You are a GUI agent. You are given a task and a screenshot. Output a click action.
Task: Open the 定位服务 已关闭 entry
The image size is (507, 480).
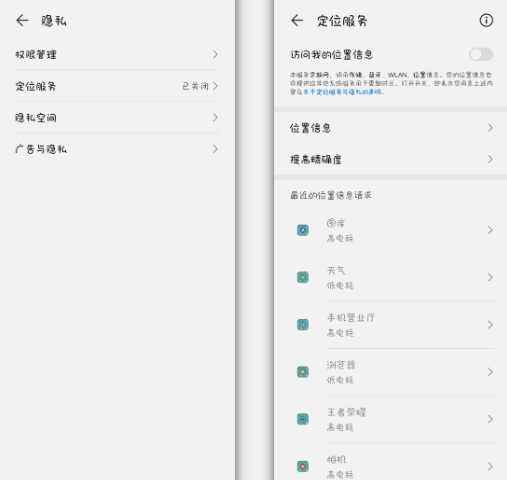coord(117,86)
